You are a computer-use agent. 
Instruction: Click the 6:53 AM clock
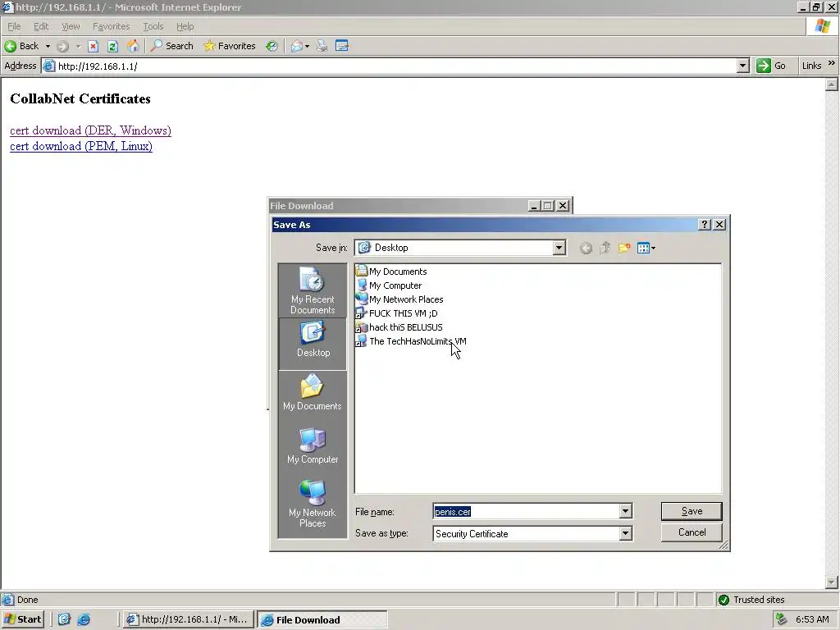tap(812, 619)
